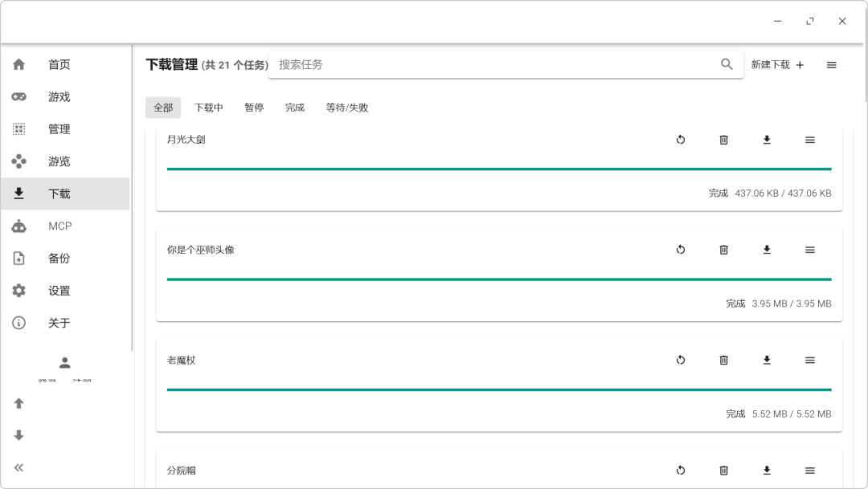Click the up arrow in sidebar
The width and height of the screenshot is (868, 489).
tap(18, 403)
